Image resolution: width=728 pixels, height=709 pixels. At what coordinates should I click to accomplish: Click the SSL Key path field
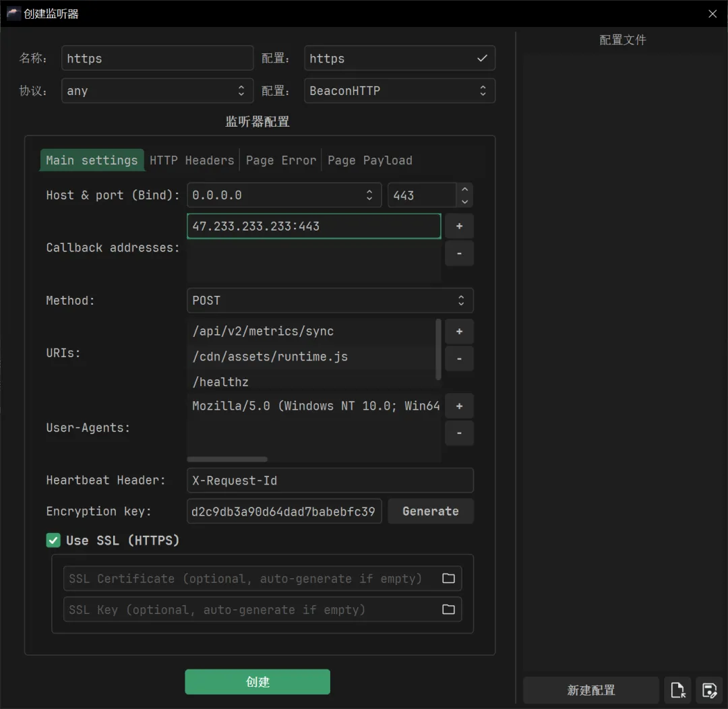pyautogui.click(x=262, y=609)
